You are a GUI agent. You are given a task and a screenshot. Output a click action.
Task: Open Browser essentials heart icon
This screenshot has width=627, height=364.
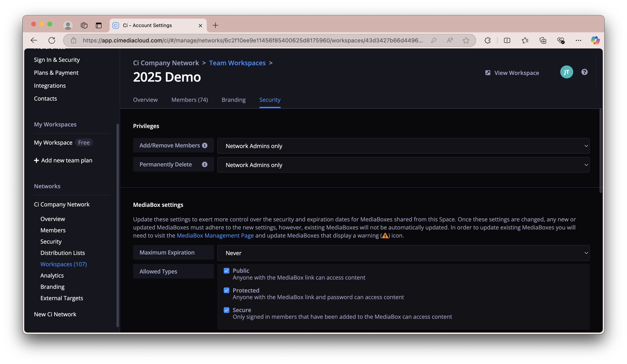tap(561, 40)
